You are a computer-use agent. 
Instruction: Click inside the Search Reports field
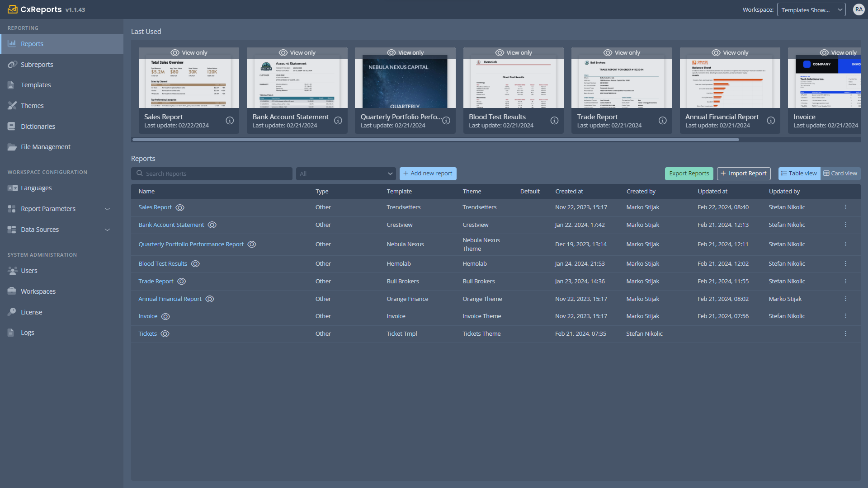click(x=211, y=174)
